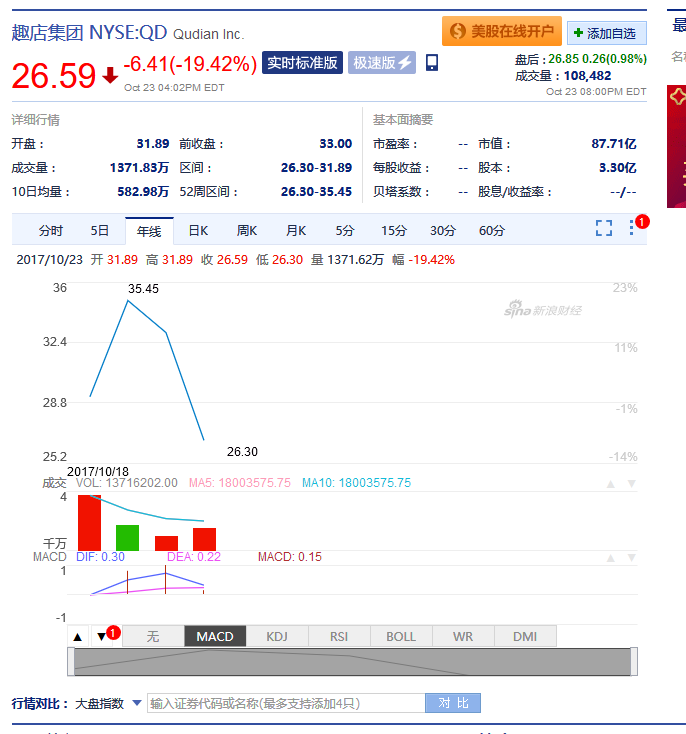Switch to 周K chart tab
The height and width of the screenshot is (734, 686).
[247, 230]
